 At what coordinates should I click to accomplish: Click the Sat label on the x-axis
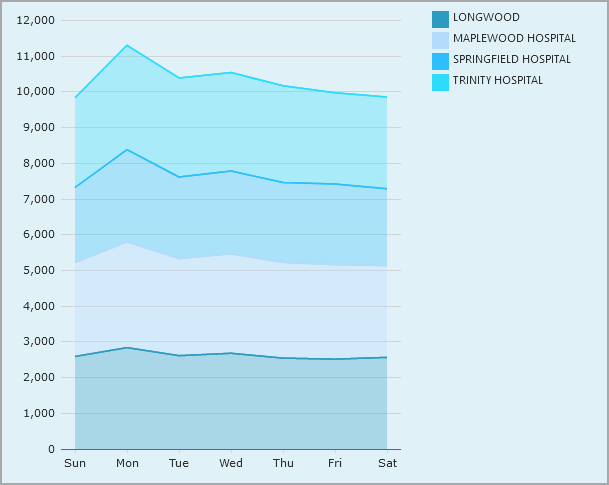[x=387, y=463]
